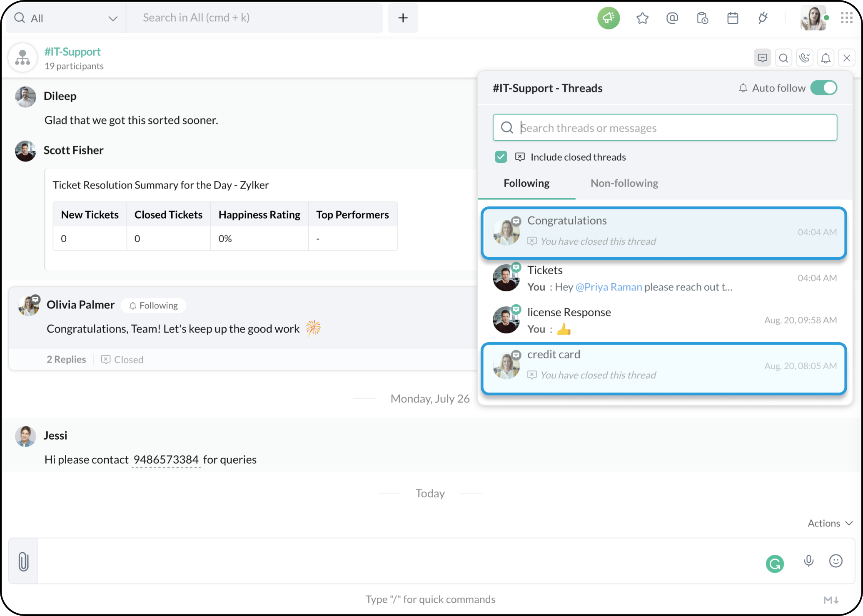This screenshot has width=863, height=616.
Task: Toggle the Auto follow switch
Action: [823, 88]
